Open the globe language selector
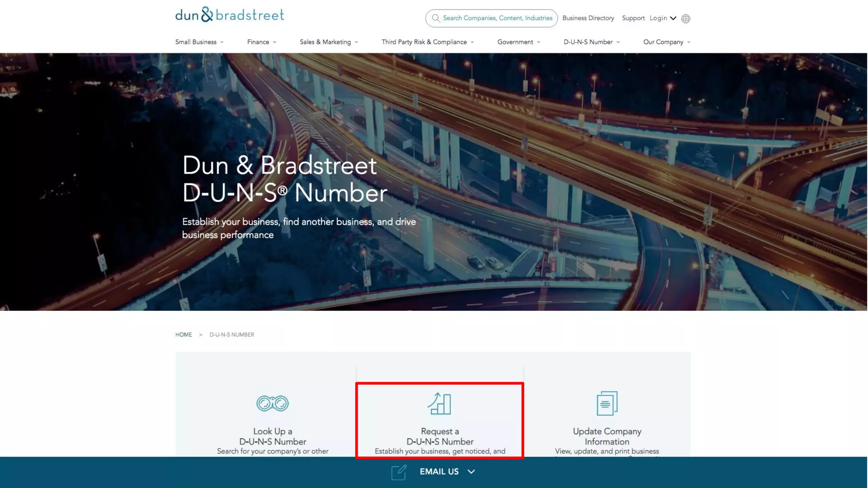This screenshot has width=868, height=488. (x=686, y=19)
